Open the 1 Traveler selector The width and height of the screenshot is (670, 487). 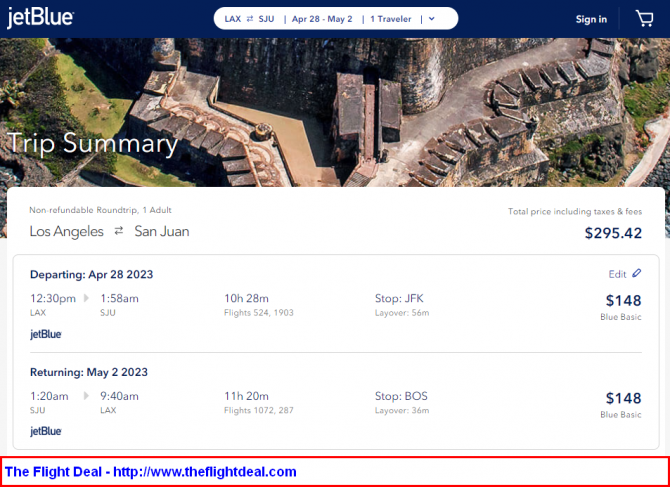click(390, 18)
